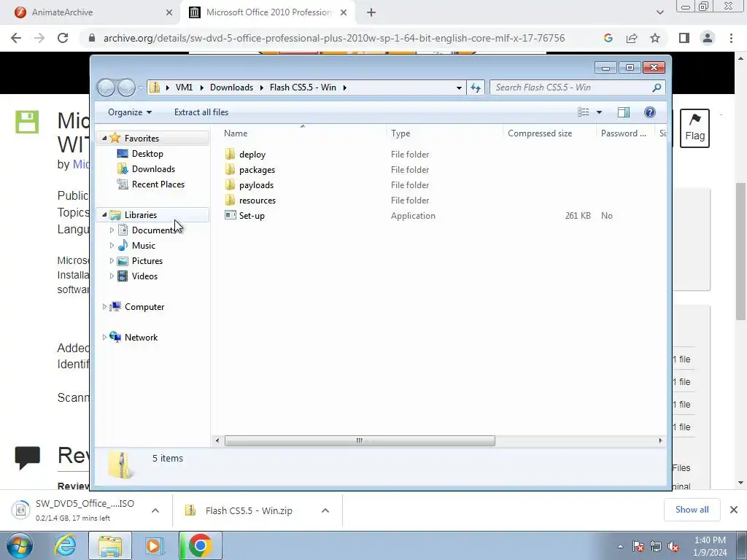Click the refresh icon beside address bar
747x560 pixels.
[x=476, y=87]
